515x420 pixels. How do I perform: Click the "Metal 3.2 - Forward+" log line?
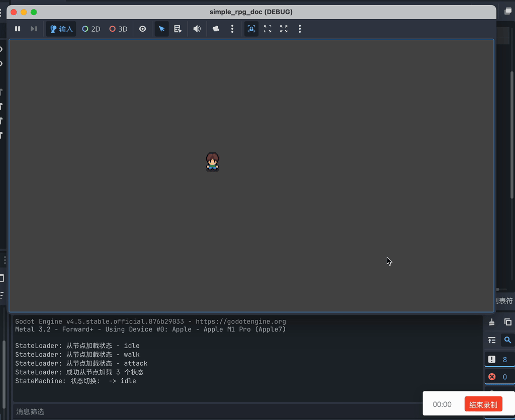tap(150, 329)
